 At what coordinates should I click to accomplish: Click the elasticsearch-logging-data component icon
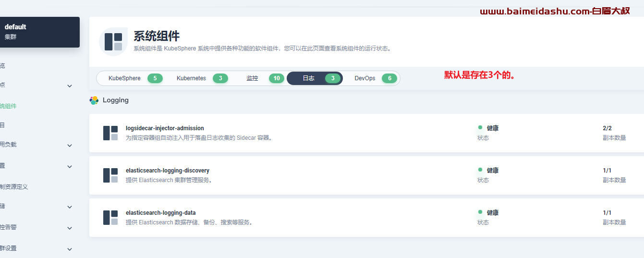pyautogui.click(x=110, y=218)
